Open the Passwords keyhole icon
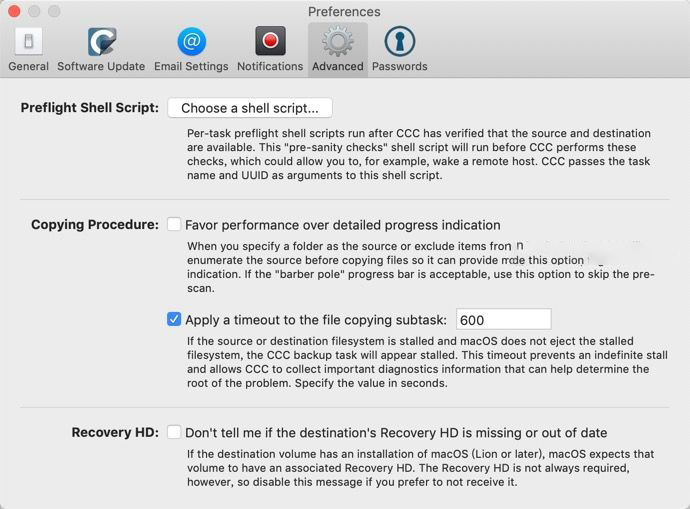The width and height of the screenshot is (690, 509). (400, 41)
